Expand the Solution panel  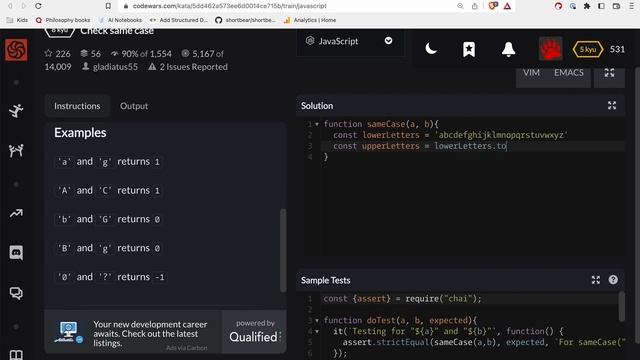612,106
